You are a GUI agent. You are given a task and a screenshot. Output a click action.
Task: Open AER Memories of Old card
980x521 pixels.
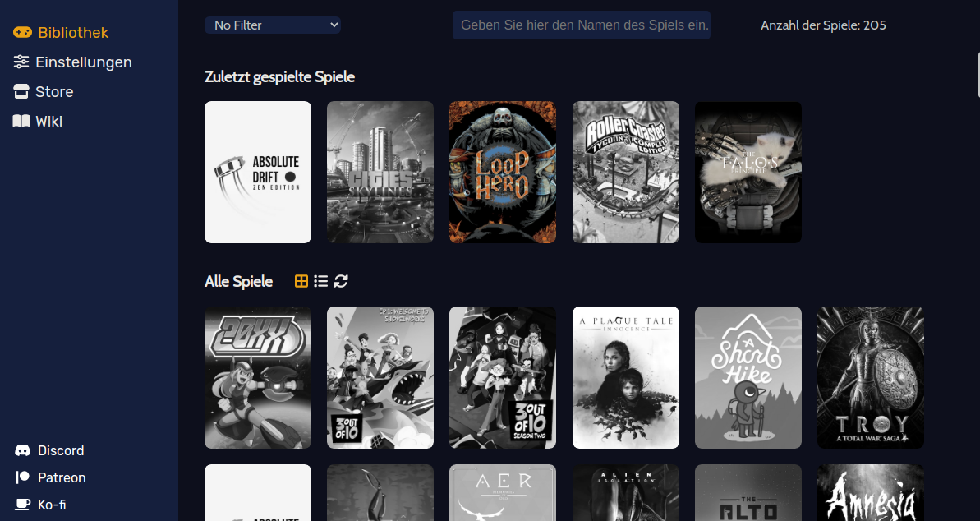pos(503,493)
